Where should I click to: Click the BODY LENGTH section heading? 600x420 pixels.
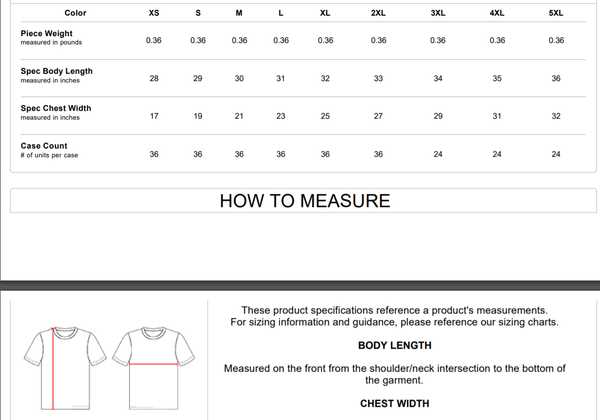[x=395, y=345]
